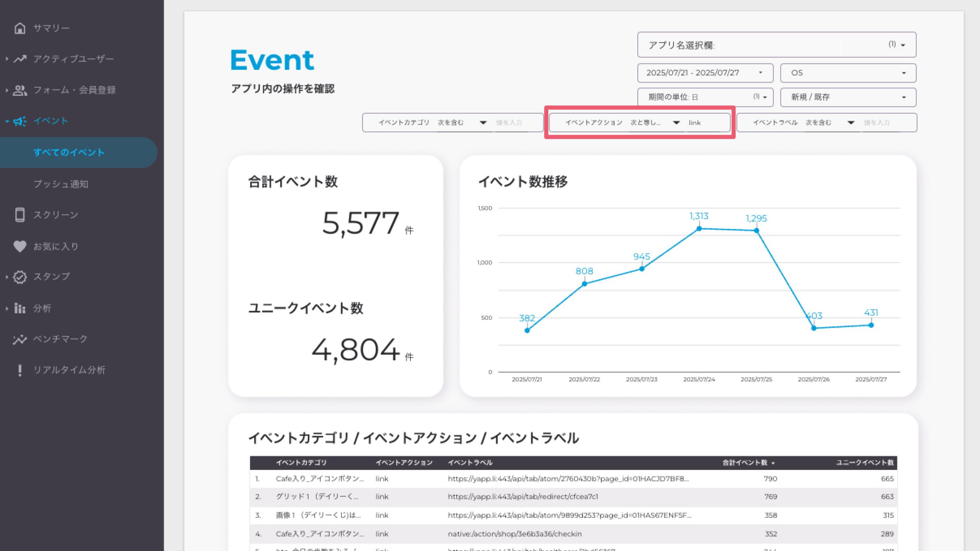Click the exclamation icon for リアルタイム分析
The image size is (980, 551).
pos(20,370)
